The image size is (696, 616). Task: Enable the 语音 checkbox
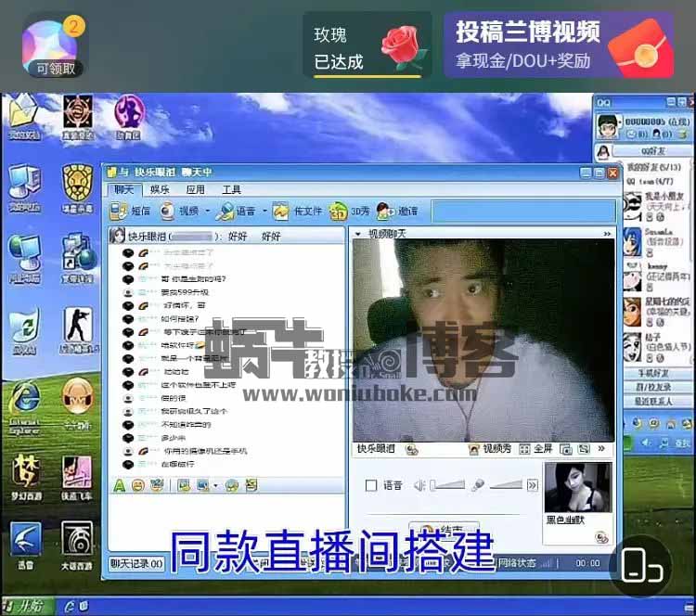(x=371, y=485)
